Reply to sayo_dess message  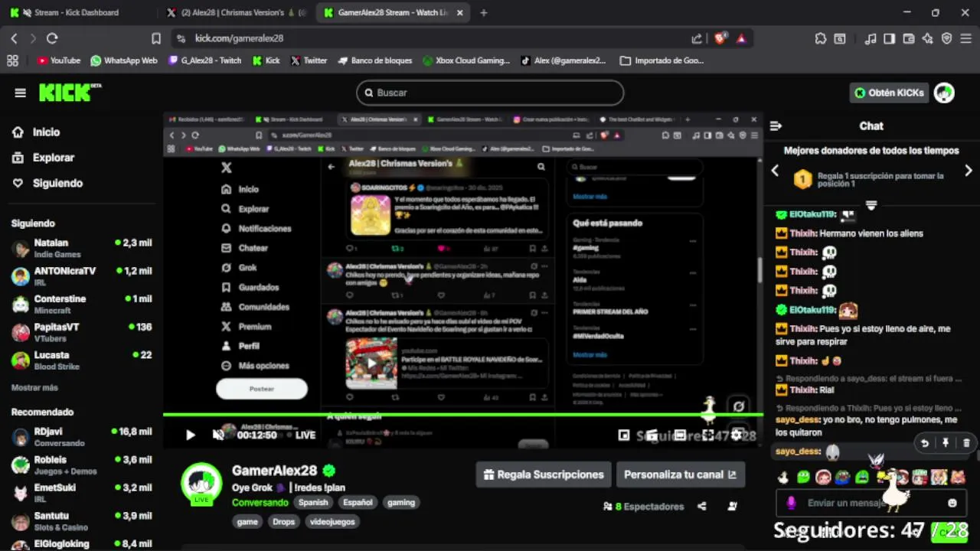pos(925,442)
